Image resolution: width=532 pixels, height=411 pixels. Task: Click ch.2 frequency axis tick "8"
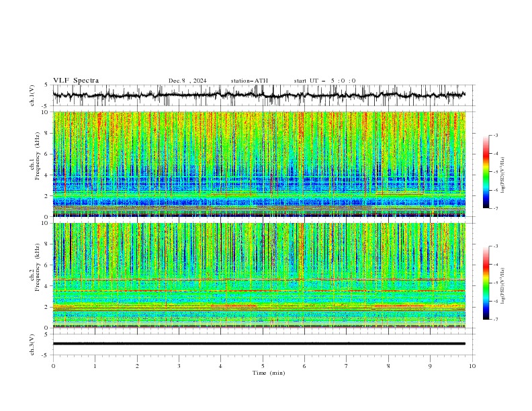coord(48,244)
